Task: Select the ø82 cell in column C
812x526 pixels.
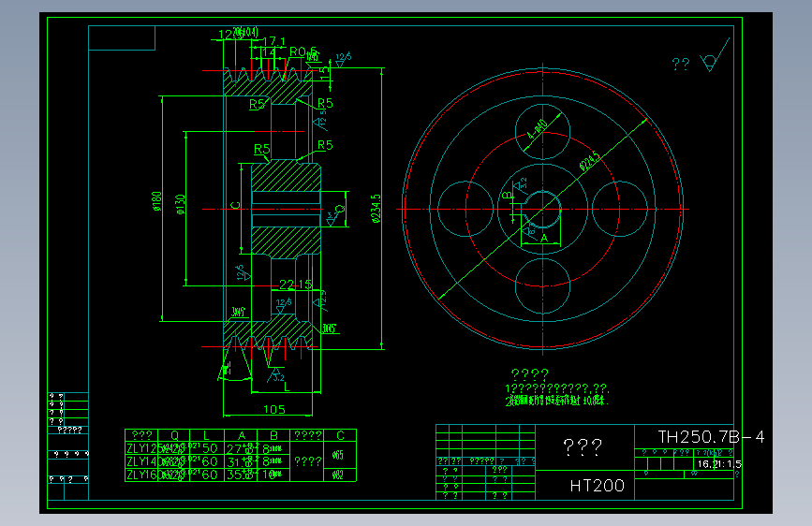Action: tap(338, 475)
